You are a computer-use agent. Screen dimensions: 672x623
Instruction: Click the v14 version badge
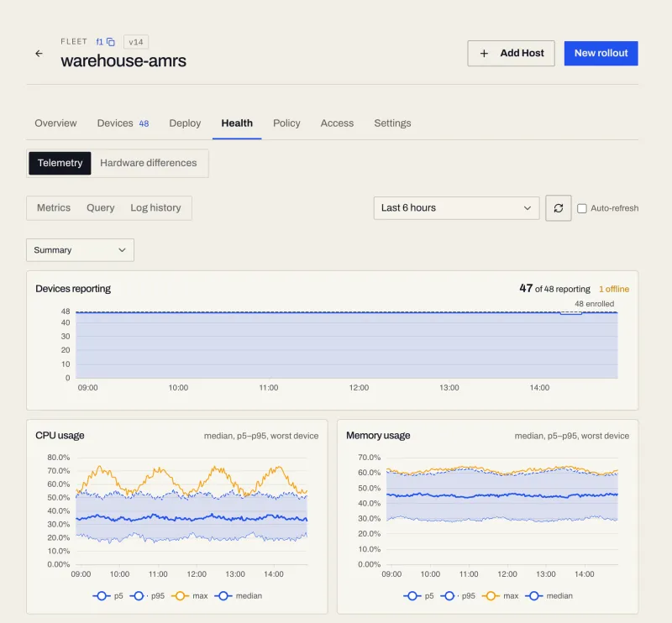(136, 42)
